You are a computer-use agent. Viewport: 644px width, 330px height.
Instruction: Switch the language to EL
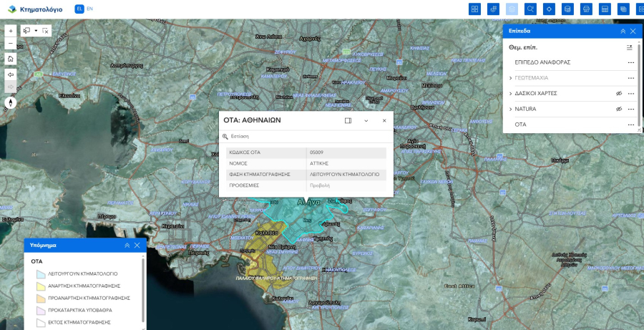click(x=79, y=9)
